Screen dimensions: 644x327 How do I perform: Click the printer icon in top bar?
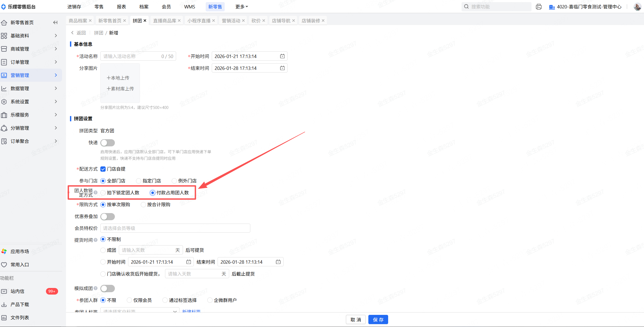click(539, 7)
